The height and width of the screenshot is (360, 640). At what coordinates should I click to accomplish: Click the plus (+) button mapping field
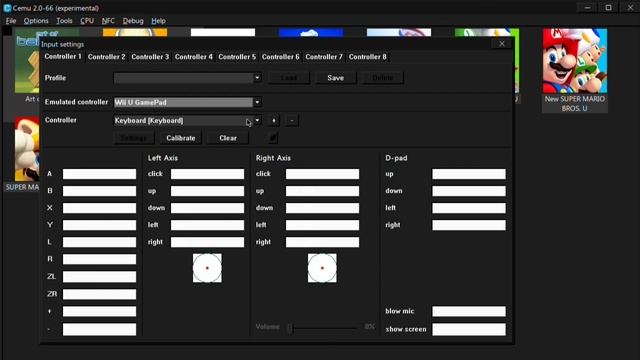(99, 311)
